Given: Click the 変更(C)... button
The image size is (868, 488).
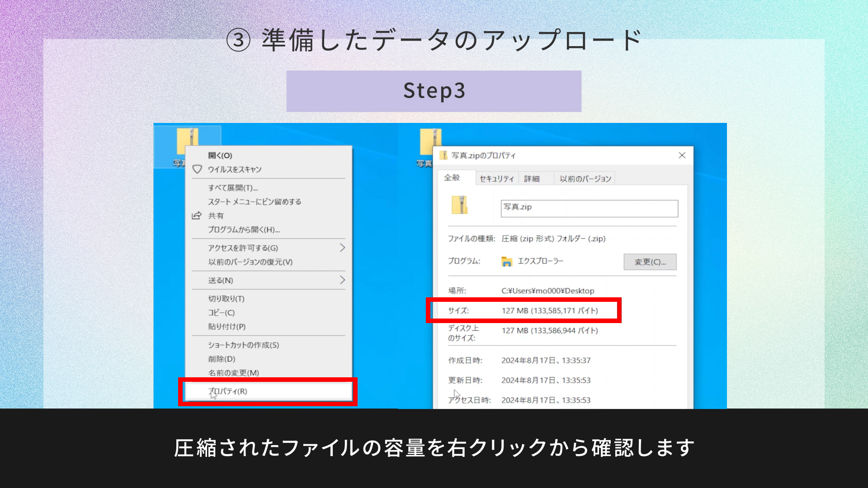Looking at the screenshot, I should [650, 262].
